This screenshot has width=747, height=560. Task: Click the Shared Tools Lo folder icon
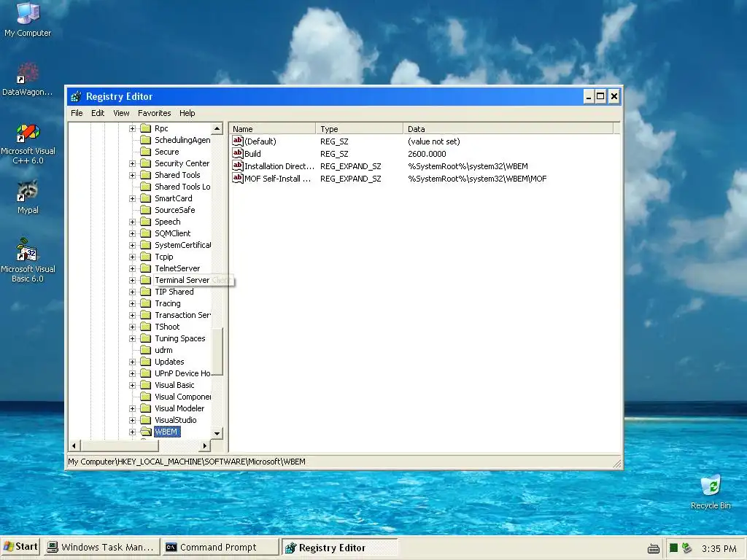146,187
